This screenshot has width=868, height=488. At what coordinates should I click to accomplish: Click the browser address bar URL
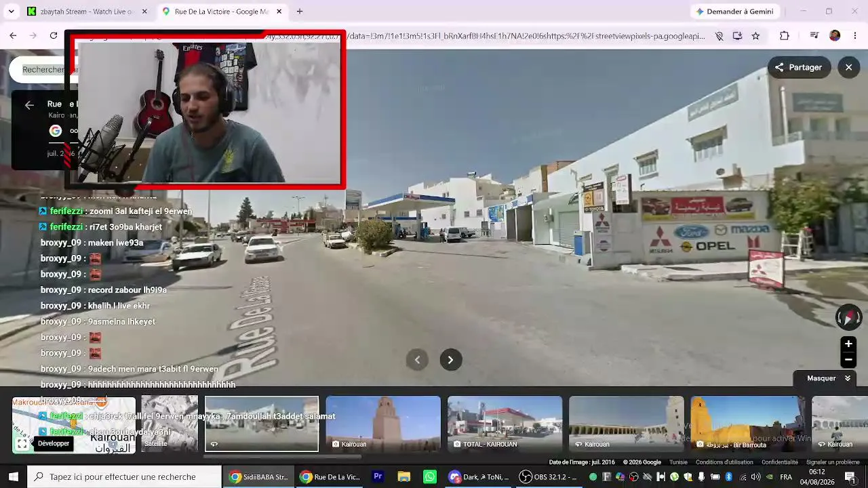pos(526,36)
